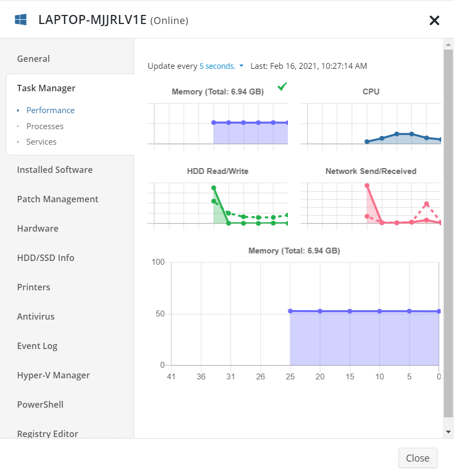Click the green checkmark above the Memory chart
The height and width of the screenshot is (476, 454).
(282, 86)
